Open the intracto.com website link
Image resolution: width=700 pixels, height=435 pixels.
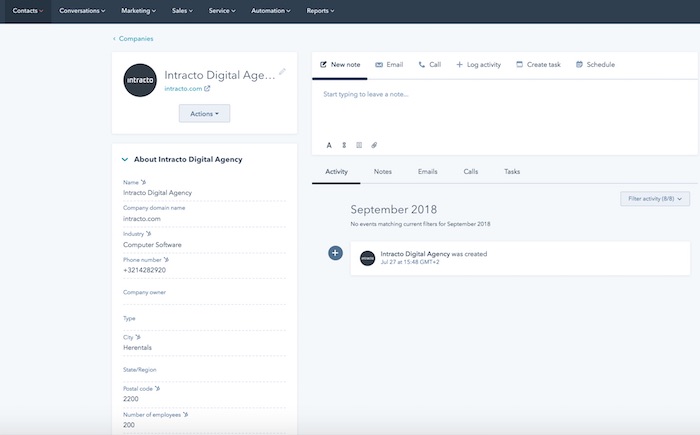tap(183, 88)
